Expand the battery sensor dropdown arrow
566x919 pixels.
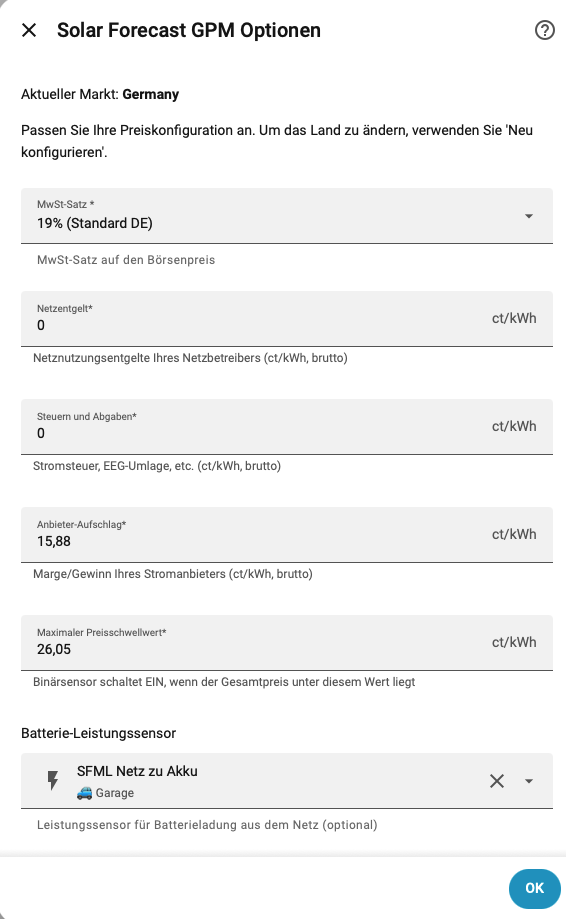(529, 781)
